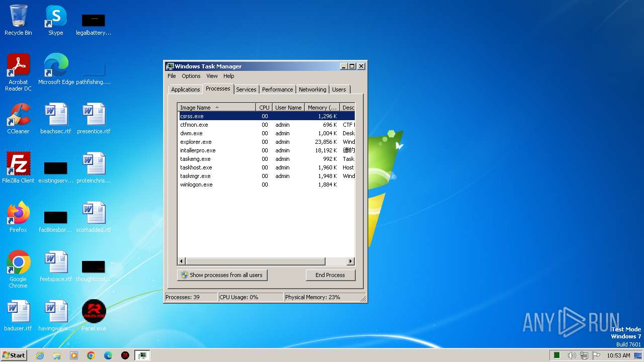Click process list scroll left arrow

coord(182,261)
